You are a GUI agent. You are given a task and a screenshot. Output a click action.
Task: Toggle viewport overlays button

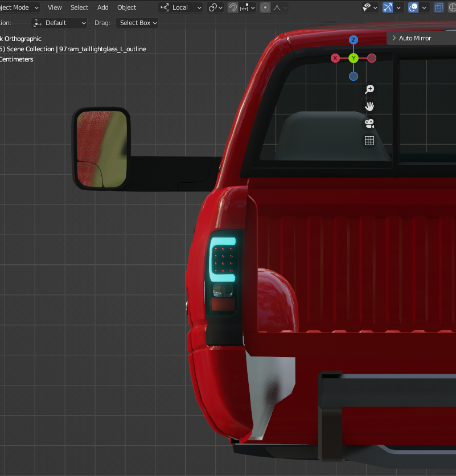[x=414, y=7]
